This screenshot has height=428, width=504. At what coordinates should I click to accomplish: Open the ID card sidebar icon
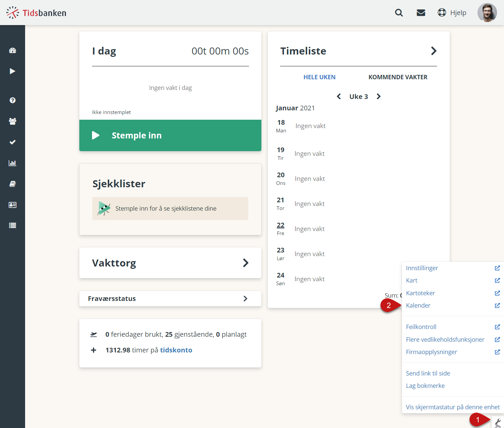click(12, 205)
